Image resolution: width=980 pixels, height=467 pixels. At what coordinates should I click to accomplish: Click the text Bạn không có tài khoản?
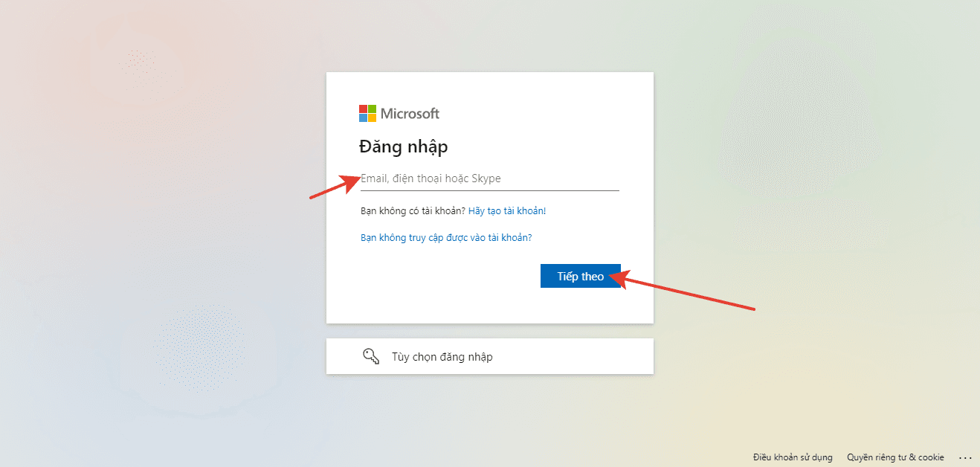click(413, 211)
